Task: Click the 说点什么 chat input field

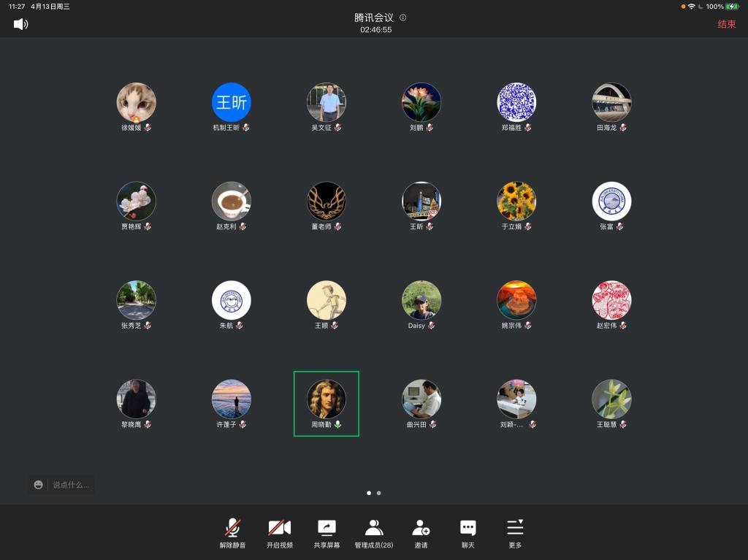Action: 70,485
